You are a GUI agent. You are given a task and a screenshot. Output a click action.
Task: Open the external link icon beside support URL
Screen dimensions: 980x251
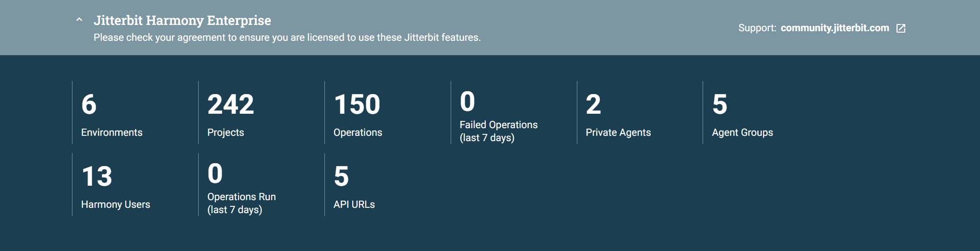point(901,28)
